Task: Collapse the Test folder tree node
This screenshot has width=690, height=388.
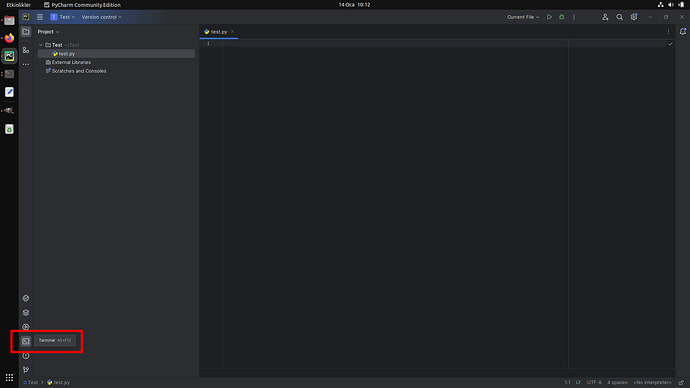Action: pos(40,45)
